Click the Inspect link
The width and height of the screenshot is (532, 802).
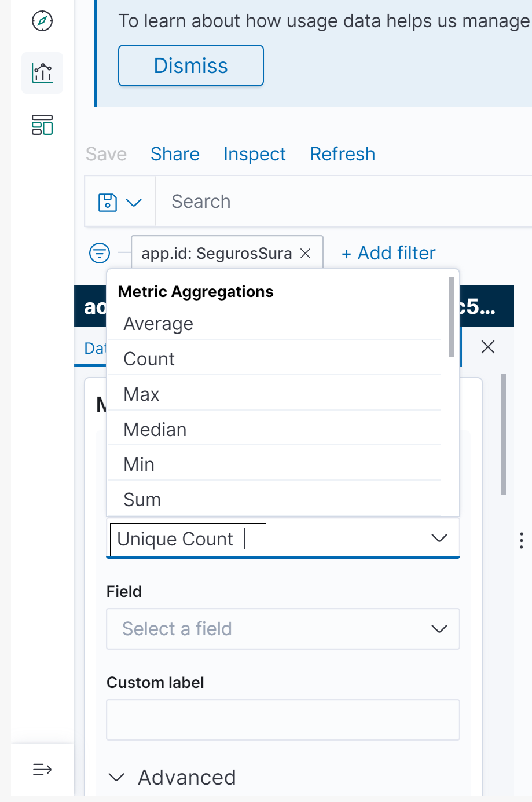pyautogui.click(x=254, y=154)
